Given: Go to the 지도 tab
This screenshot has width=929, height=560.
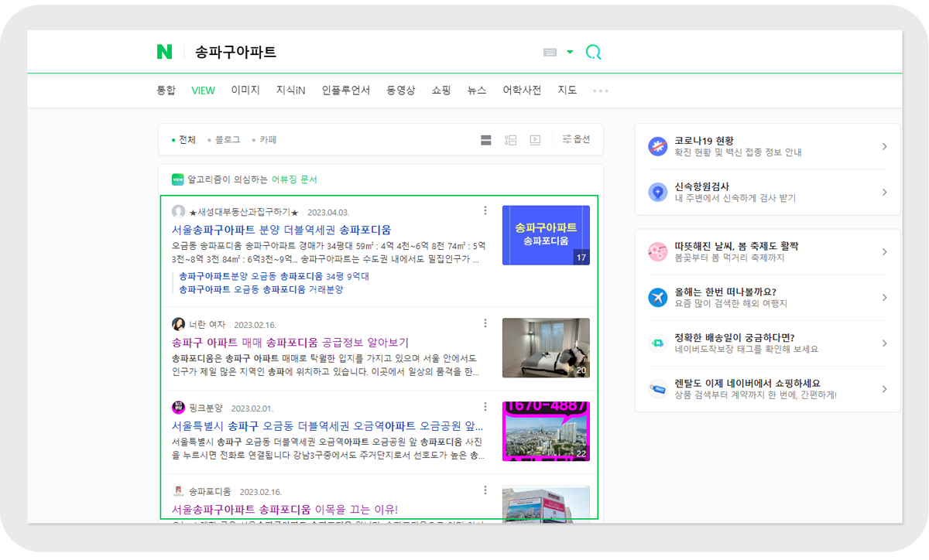Looking at the screenshot, I should (567, 90).
